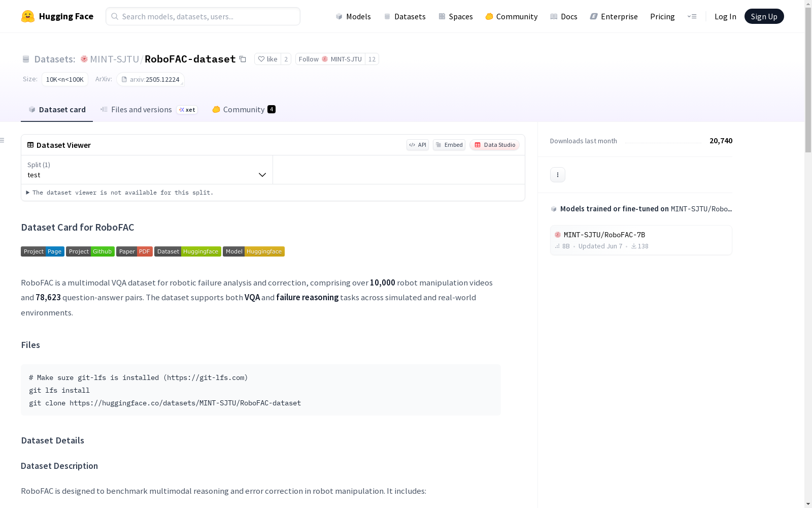Click the heart like button

[267, 59]
